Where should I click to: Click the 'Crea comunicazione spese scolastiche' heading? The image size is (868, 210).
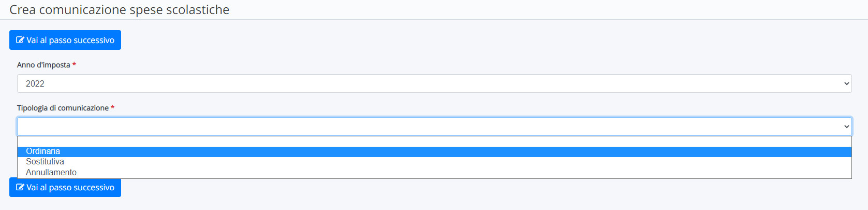(120, 10)
